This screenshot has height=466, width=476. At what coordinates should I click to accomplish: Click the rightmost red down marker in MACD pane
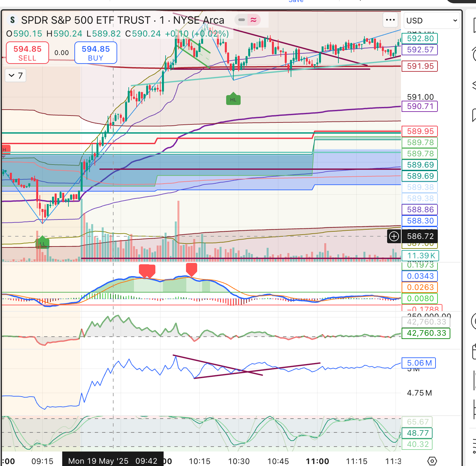[192, 269]
